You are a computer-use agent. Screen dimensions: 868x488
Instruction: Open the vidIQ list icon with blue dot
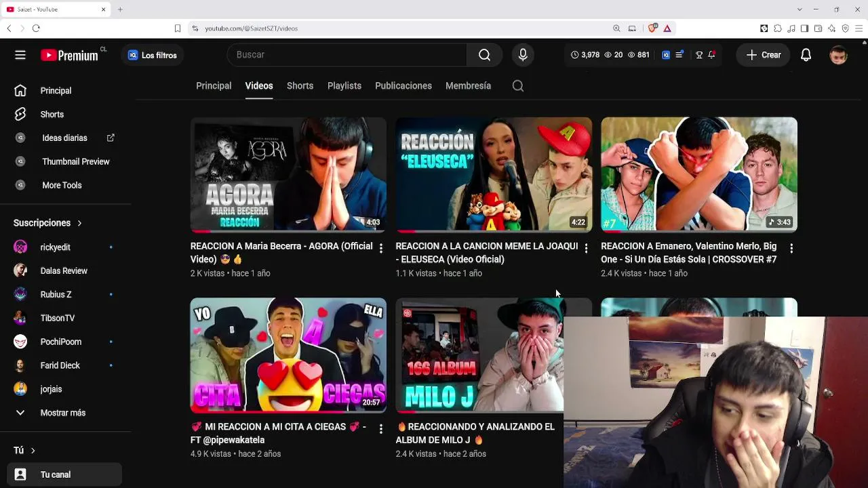[679, 55]
